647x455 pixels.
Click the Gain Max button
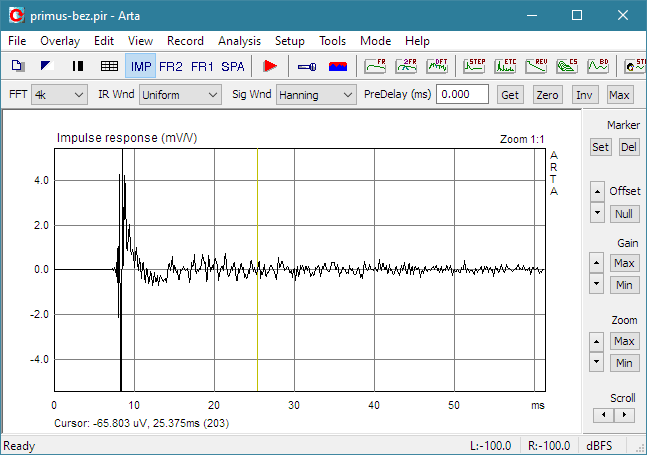[624, 263]
